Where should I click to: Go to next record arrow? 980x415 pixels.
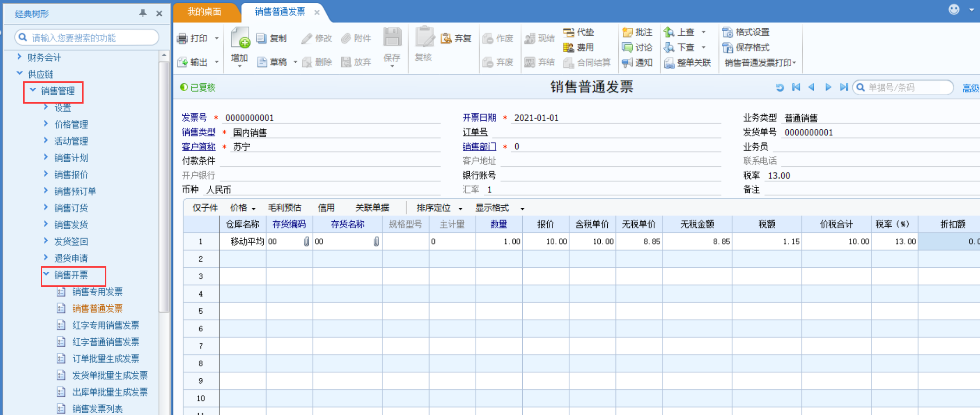(828, 87)
